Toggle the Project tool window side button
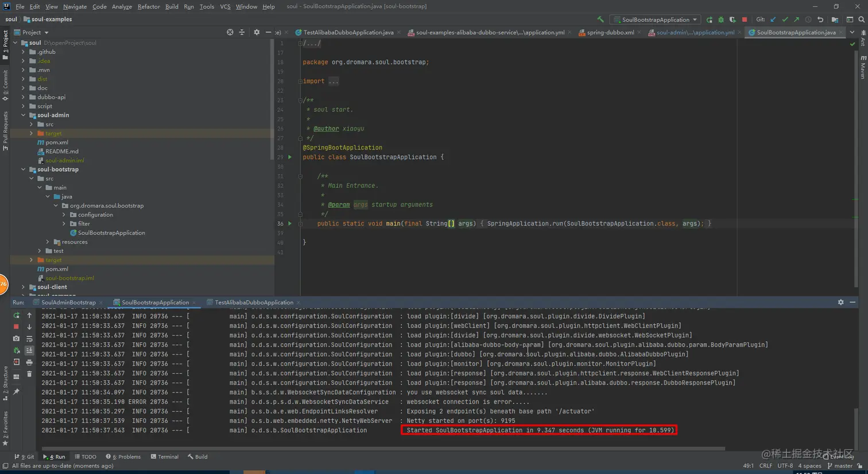 (5, 45)
